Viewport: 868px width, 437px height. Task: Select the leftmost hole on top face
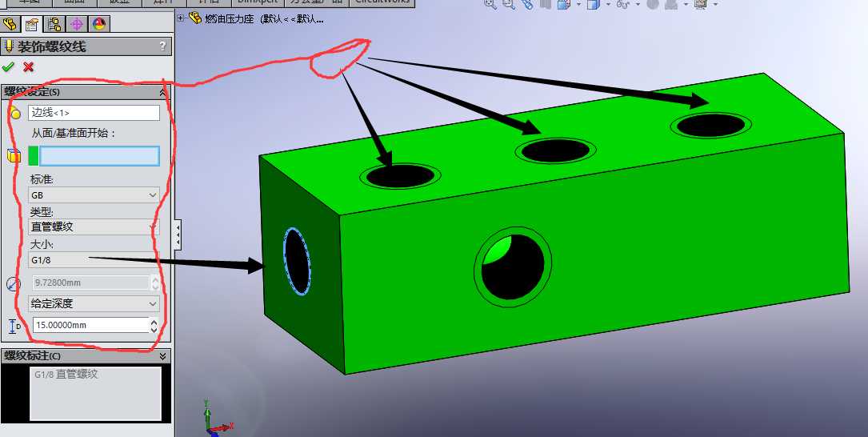tap(400, 176)
